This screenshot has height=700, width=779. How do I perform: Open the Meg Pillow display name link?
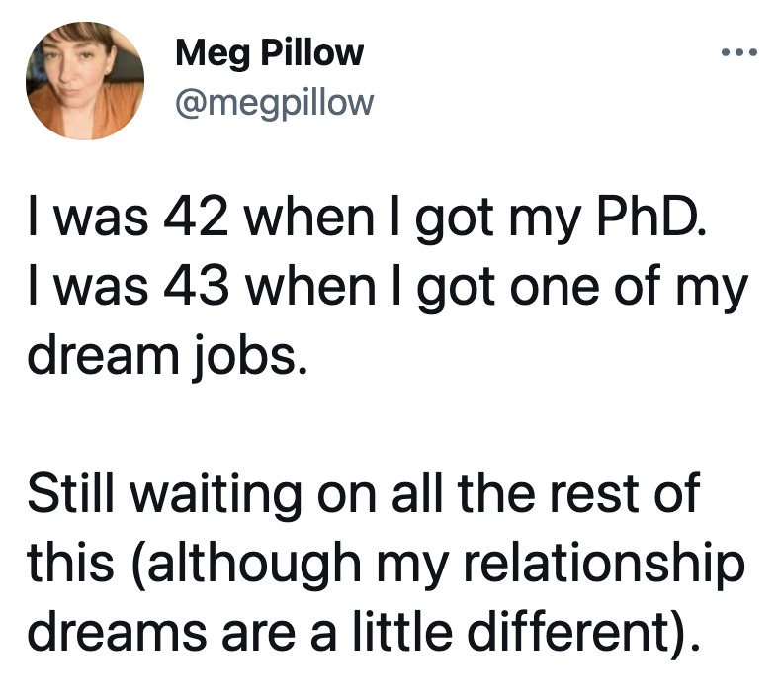pyautogui.click(x=269, y=53)
